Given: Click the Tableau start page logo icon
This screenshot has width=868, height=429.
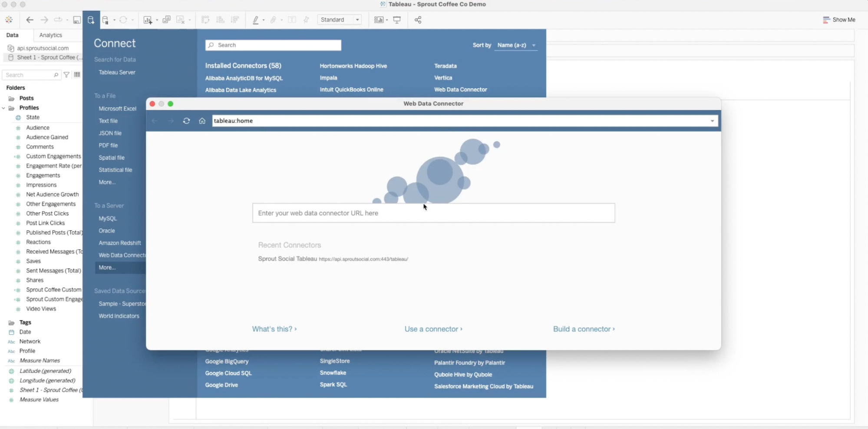Looking at the screenshot, I should tap(9, 20).
